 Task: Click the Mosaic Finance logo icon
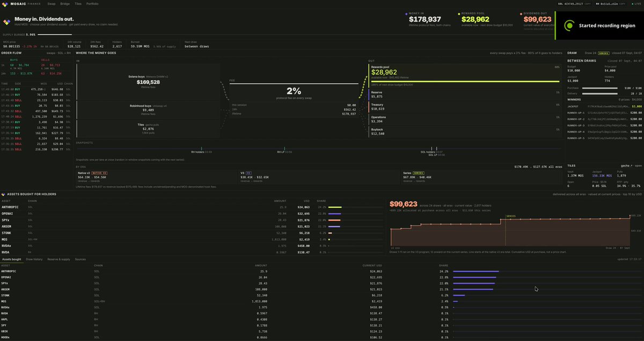(5, 3)
